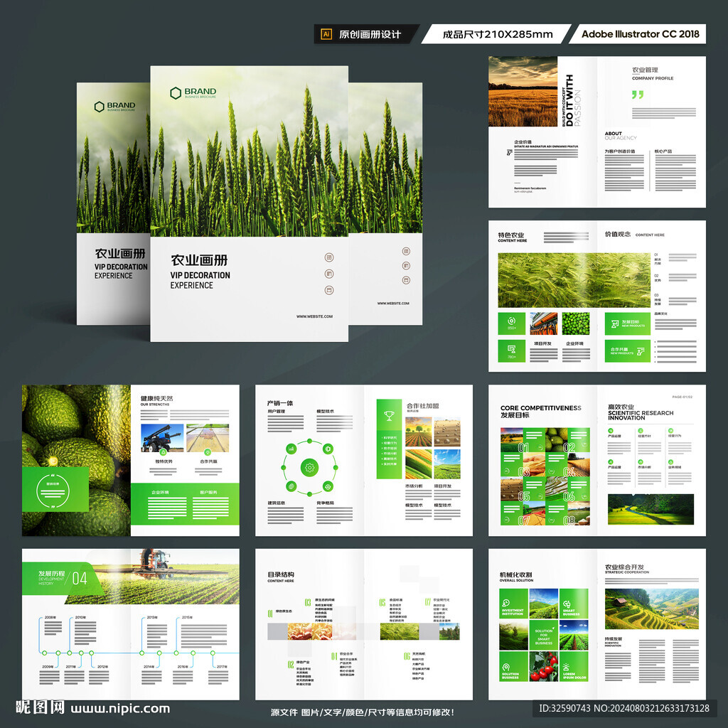Click the corn cobs photo
This screenshot has height=728, width=728.
click(x=418, y=464)
